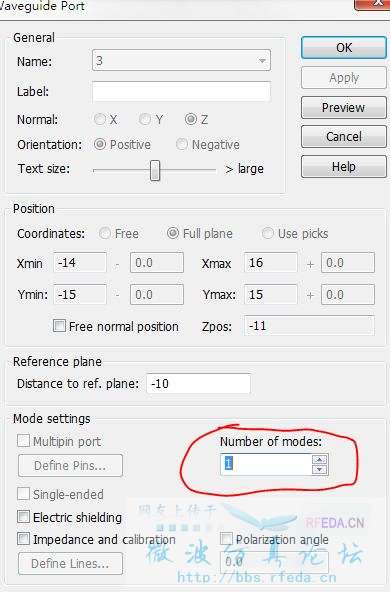The height and width of the screenshot is (592, 390).
Task: Click the Number of modes input field
Action: [267, 464]
